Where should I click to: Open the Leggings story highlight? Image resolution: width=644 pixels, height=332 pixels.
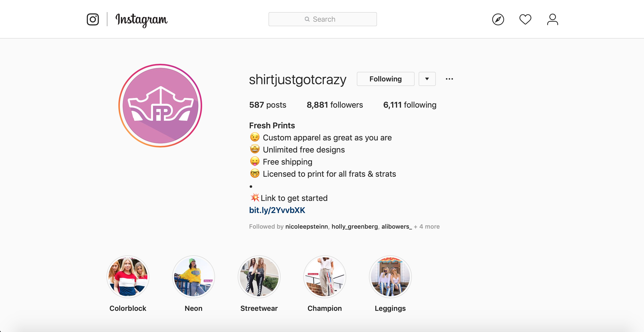[x=390, y=277]
